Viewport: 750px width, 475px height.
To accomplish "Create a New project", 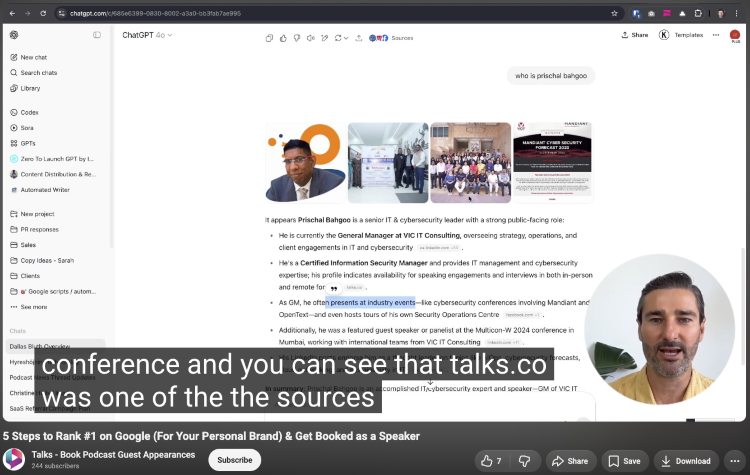I will click(x=32, y=214).
